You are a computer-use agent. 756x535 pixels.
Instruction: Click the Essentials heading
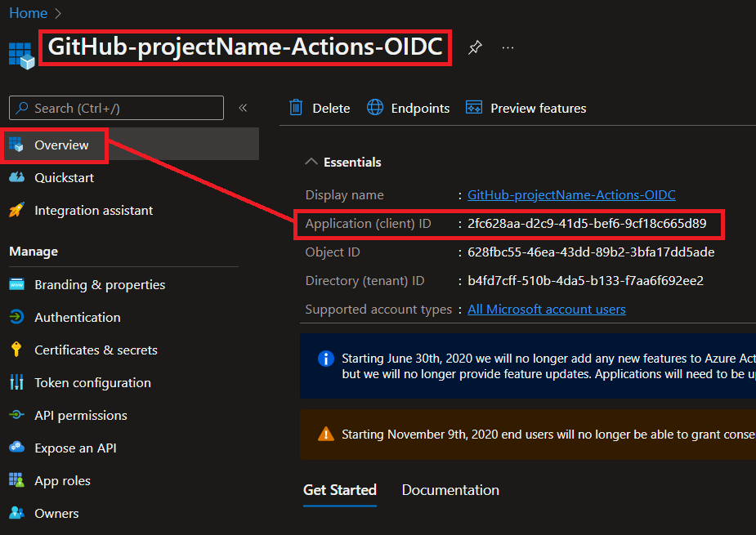point(352,163)
